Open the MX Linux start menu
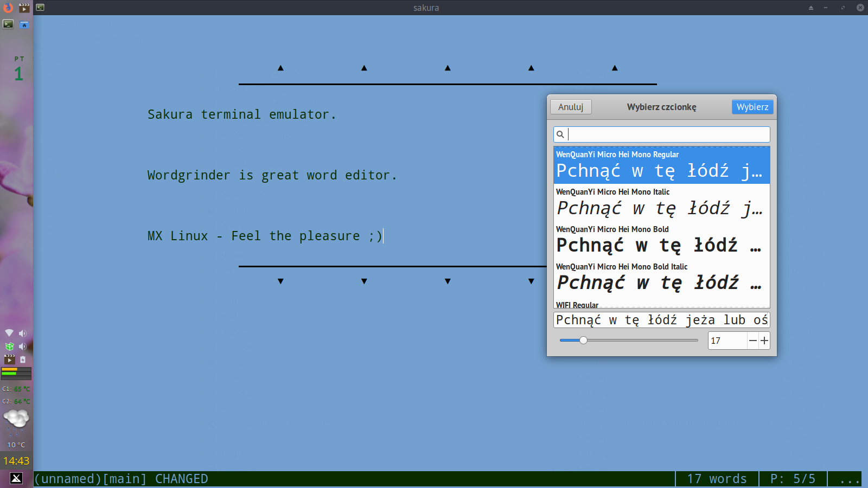The width and height of the screenshot is (868, 488). (x=16, y=478)
